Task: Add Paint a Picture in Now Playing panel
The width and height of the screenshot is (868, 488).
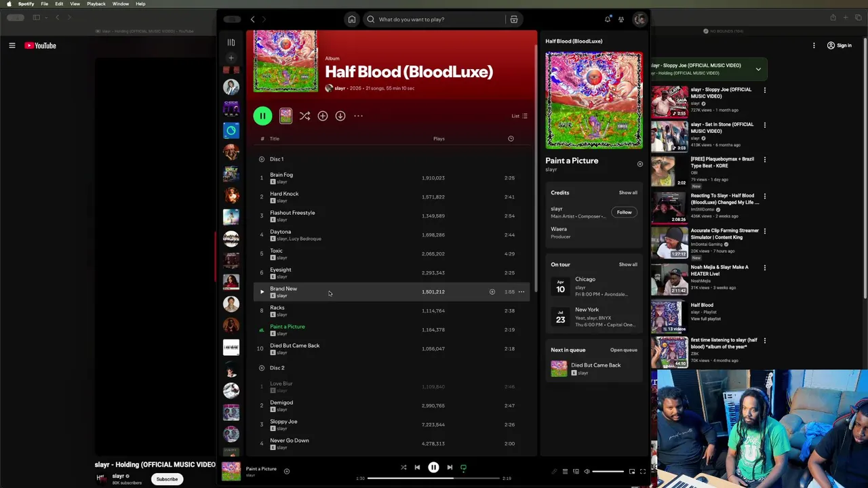Action: click(639, 164)
